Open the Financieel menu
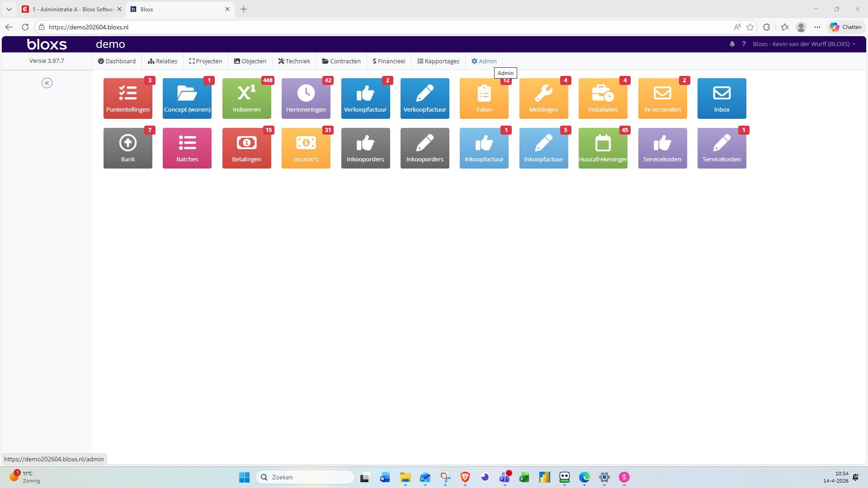Image resolution: width=868 pixels, height=488 pixels. click(389, 61)
